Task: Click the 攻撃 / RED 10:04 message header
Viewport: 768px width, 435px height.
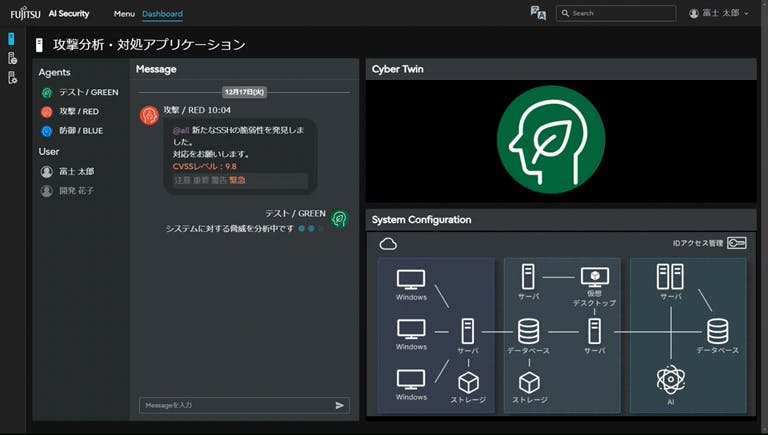Action: coord(197,110)
